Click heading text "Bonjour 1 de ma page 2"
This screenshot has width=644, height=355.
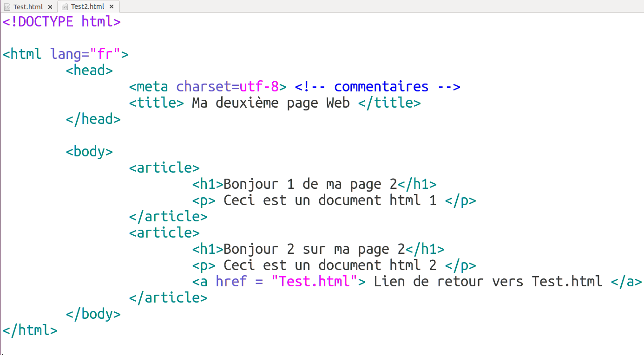310,184
